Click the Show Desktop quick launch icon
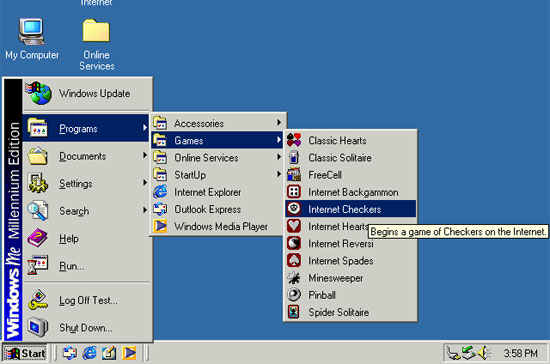 (109, 353)
